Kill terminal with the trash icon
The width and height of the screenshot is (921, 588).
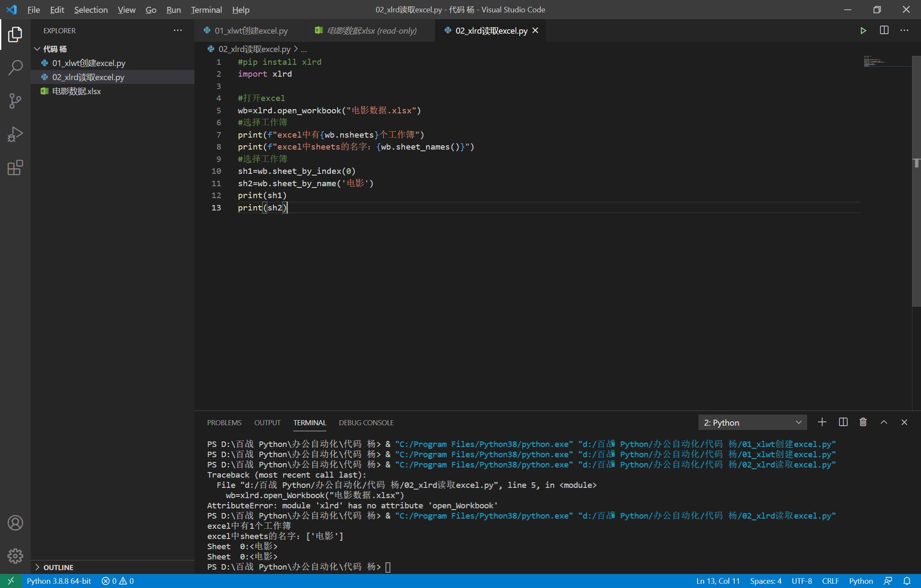point(863,422)
